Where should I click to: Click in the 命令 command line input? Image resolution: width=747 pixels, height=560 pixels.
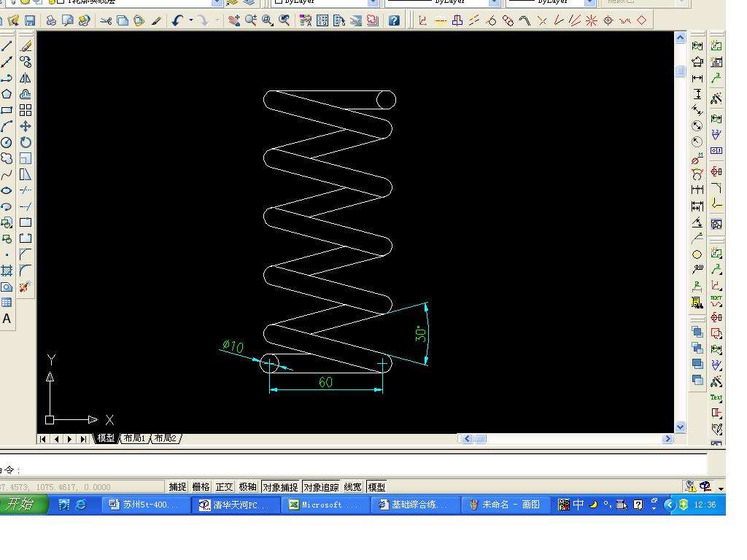[354, 470]
